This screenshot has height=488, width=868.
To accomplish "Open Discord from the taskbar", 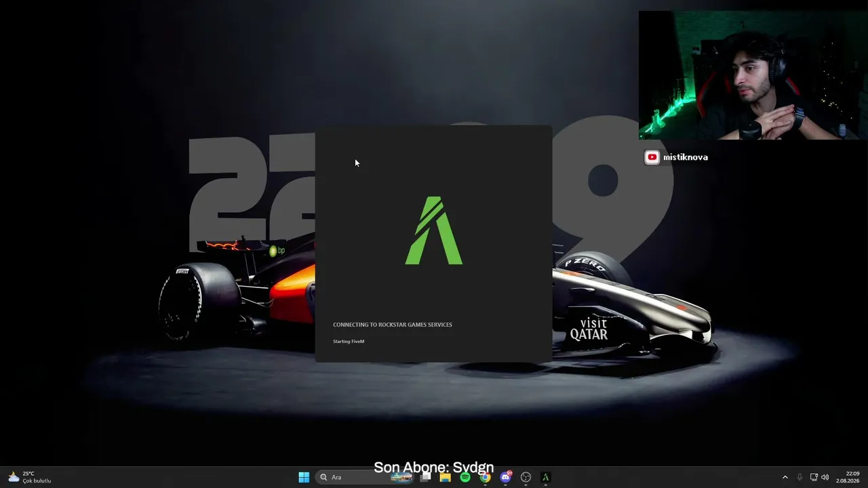I will click(505, 477).
